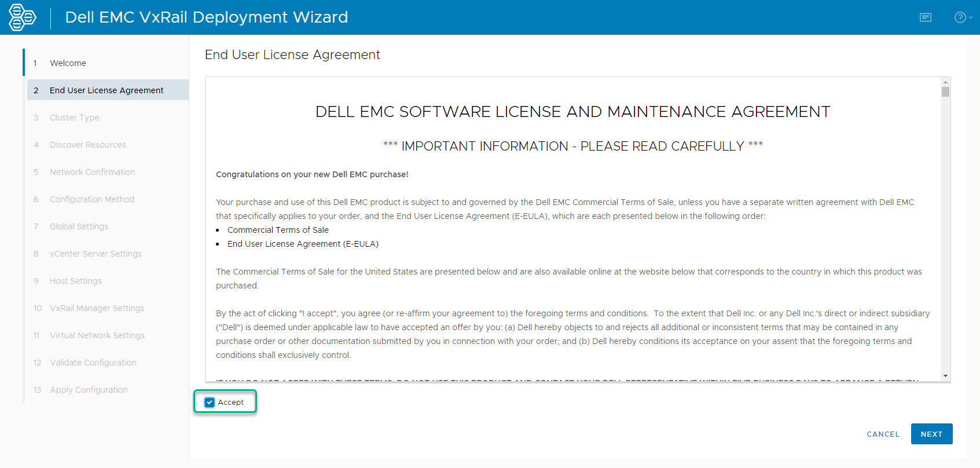The image size is (980, 468).
Task: Open the help question mark icon
Action: click(960, 17)
